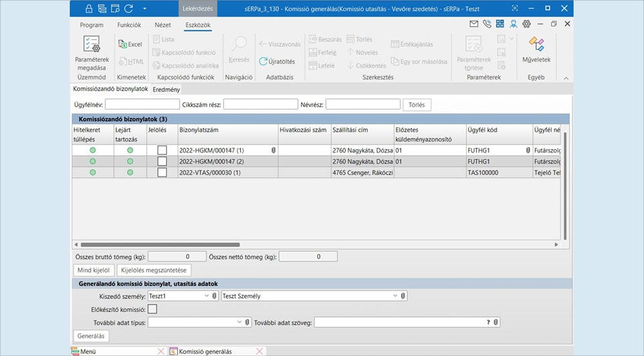The width and height of the screenshot is (644, 356).
Task: Enable the Előkészítő komisszió checkbox
Action: pyautogui.click(x=152, y=309)
